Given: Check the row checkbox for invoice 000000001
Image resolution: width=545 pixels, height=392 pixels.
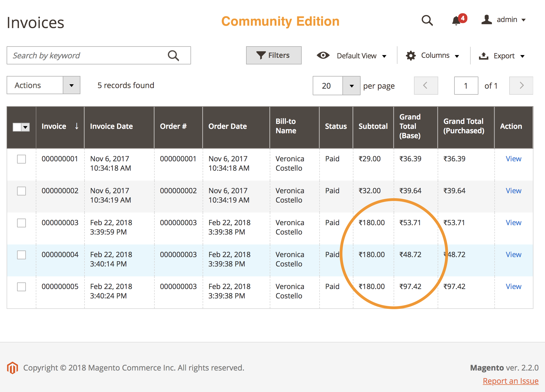Looking at the screenshot, I should click(21, 159).
